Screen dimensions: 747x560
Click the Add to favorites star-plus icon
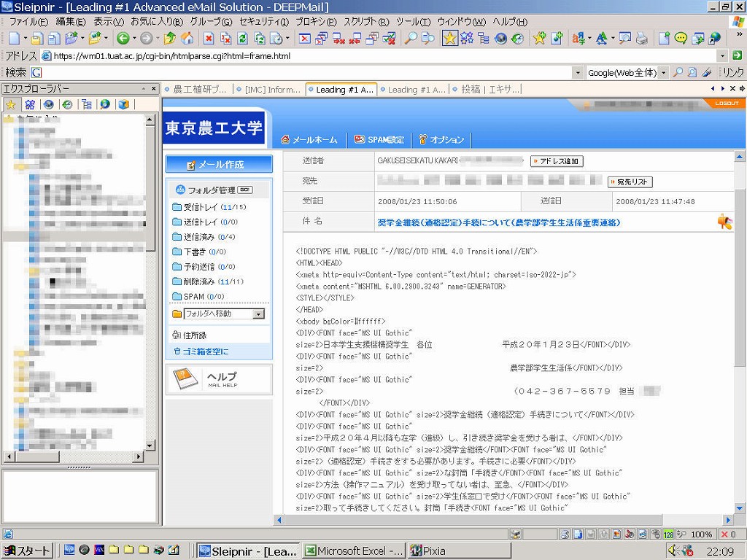(x=539, y=38)
